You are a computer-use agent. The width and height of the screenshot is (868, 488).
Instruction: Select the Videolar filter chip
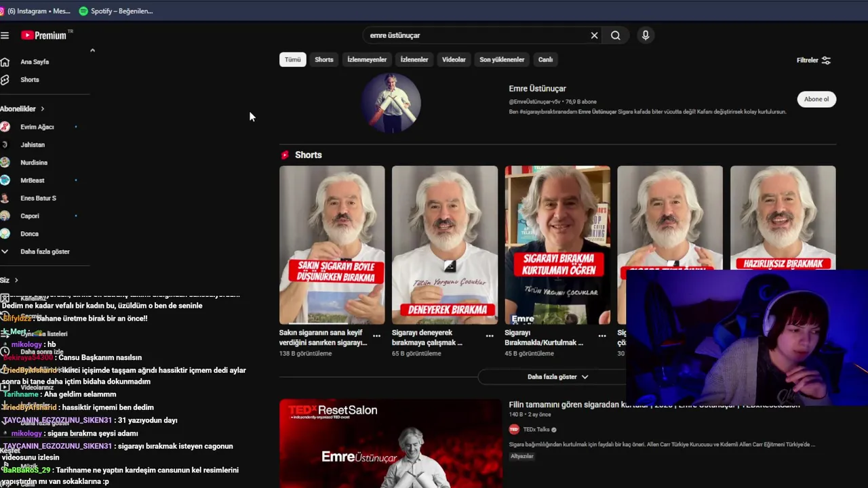pyautogui.click(x=454, y=60)
